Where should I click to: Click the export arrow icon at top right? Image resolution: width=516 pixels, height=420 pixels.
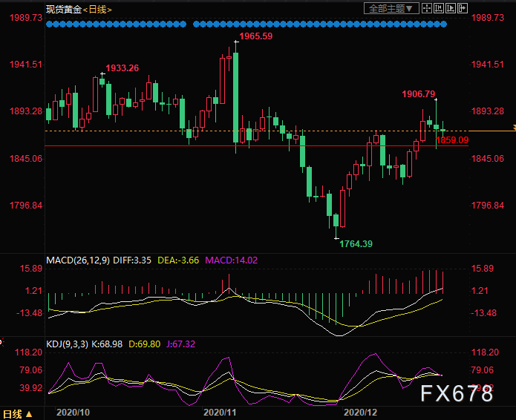(x=462, y=9)
